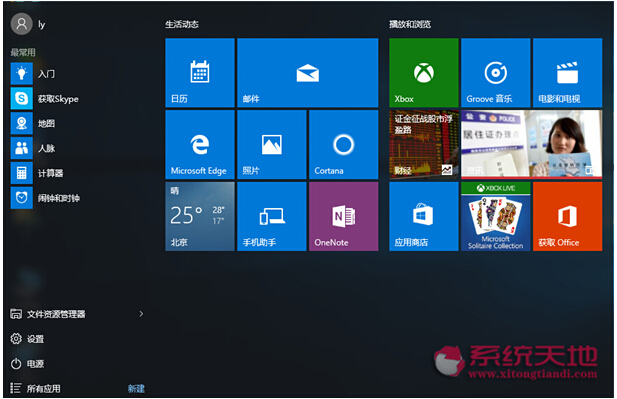Click the 生活动态 group header
The image size is (617, 399).
(x=182, y=24)
